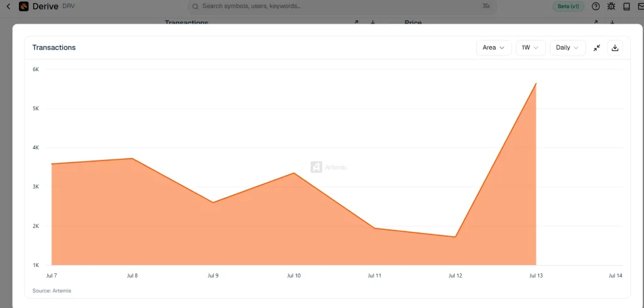Open the help question mark icon

point(596,6)
